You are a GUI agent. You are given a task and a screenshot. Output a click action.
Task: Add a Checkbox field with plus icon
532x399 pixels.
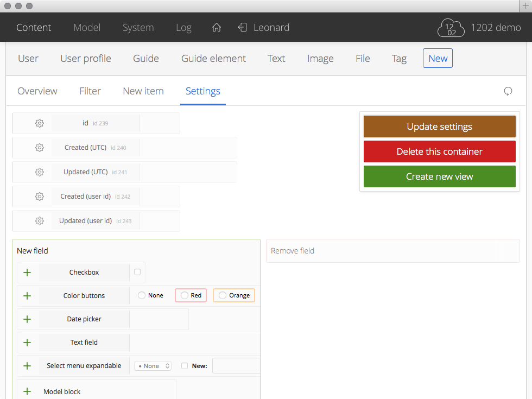coord(27,273)
